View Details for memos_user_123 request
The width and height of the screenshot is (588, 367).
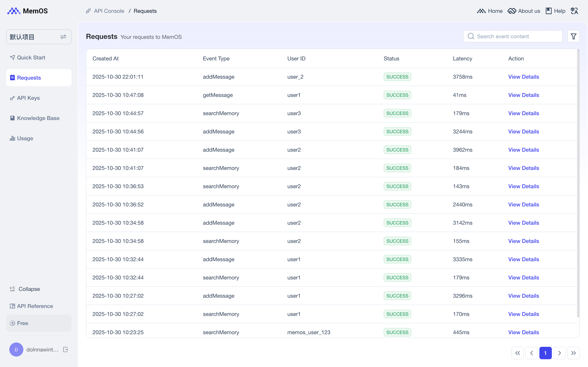(523, 332)
